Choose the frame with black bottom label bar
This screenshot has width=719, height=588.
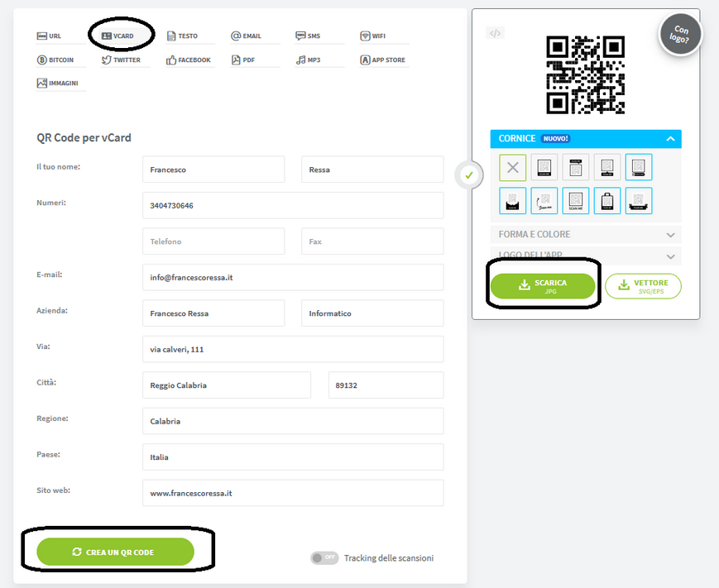coord(544,167)
